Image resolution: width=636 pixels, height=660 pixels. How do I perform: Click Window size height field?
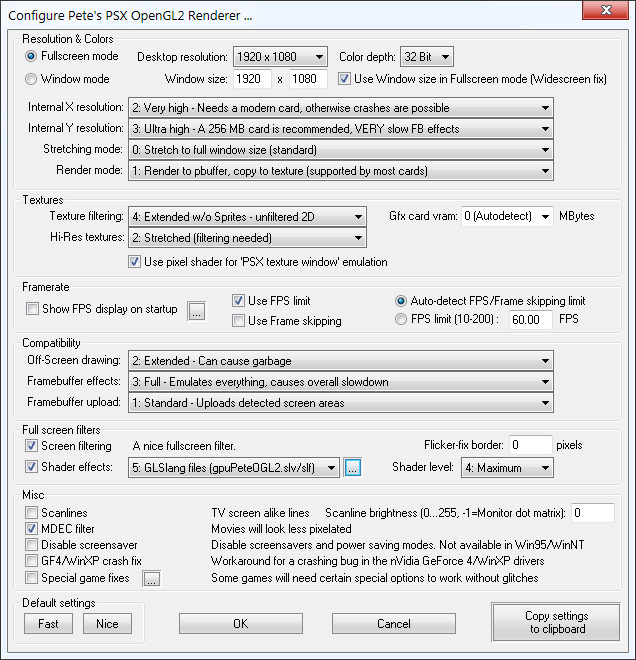pyautogui.click(x=308, y=79)
